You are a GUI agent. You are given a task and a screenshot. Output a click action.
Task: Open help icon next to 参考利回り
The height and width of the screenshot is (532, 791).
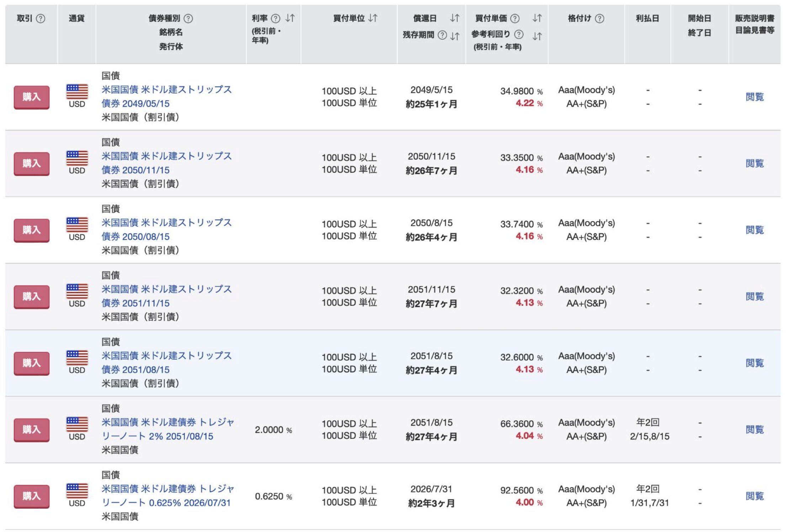click(519, 34)
